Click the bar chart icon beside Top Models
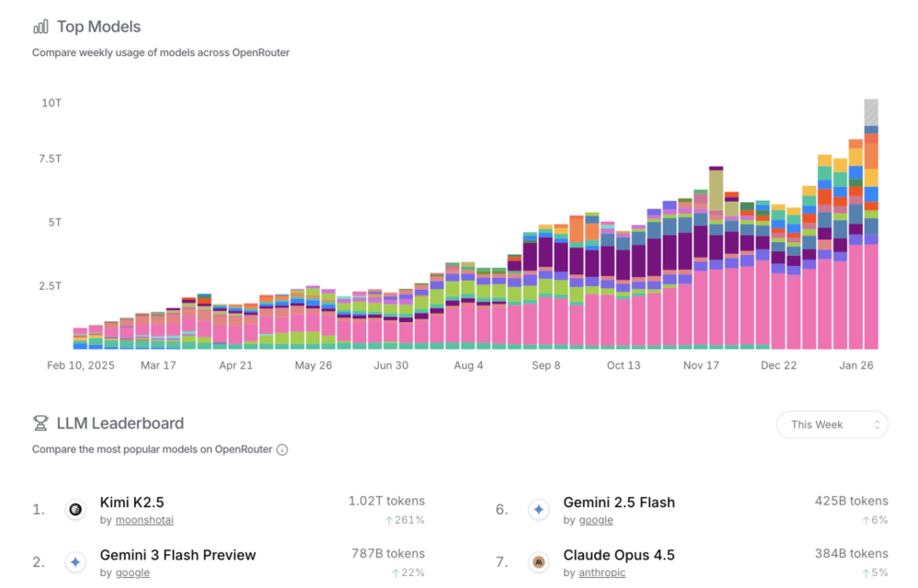Screen dimensions: 918x588 [x=40, y=27]
